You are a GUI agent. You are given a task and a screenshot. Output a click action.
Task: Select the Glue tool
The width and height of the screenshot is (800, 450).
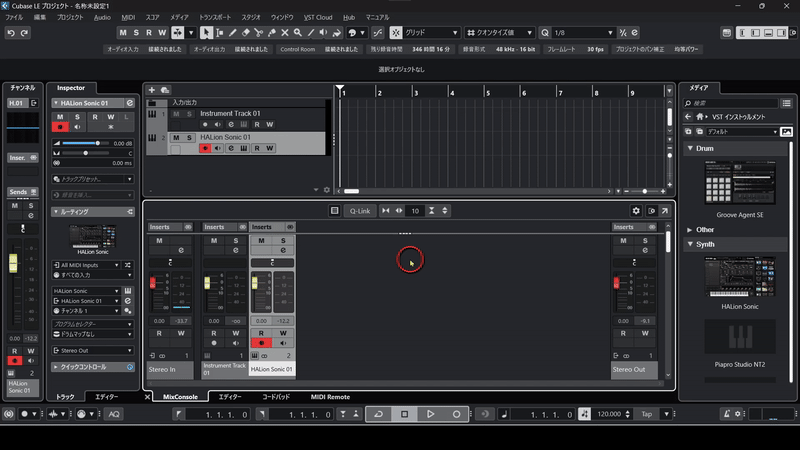point(271,33)
